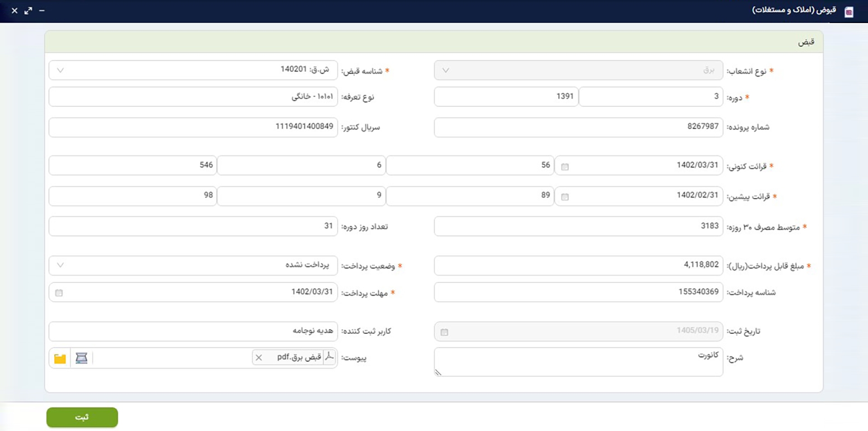This screenshot has width=868, height=431.
Task: Click inside the شرح text area
Action: click(578, 362)
